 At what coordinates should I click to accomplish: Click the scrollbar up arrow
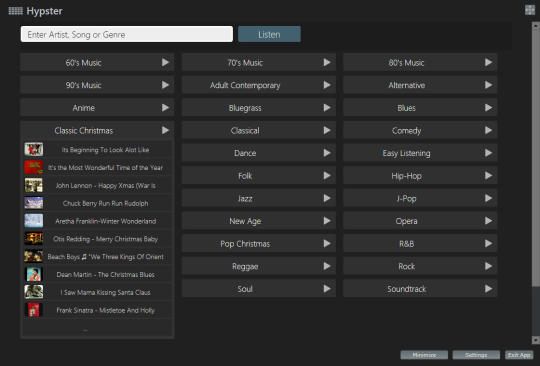(536, 25)
